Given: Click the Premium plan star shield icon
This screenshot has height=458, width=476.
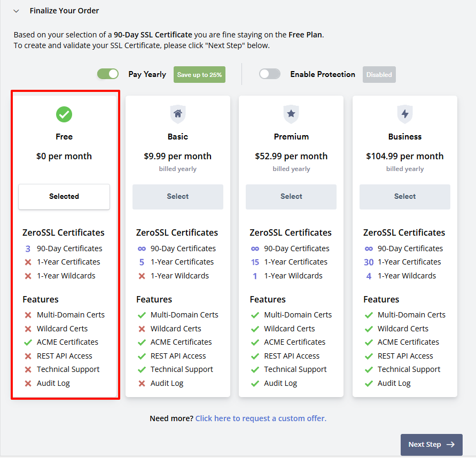Looking at the screenshot, I should click(291, 114).
